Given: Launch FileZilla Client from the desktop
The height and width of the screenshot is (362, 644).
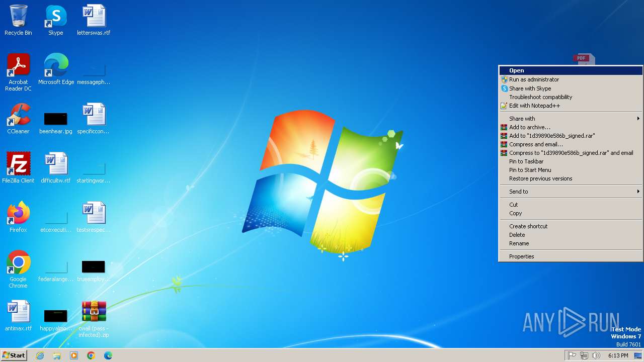Looking at the screenshot, I should [x=18, y=168].
